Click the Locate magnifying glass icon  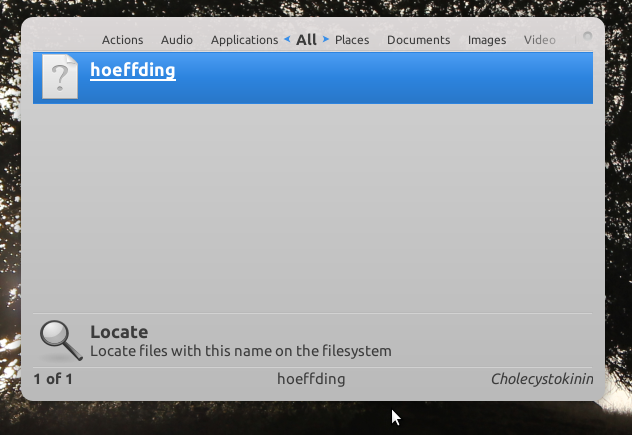coord(61,341)
